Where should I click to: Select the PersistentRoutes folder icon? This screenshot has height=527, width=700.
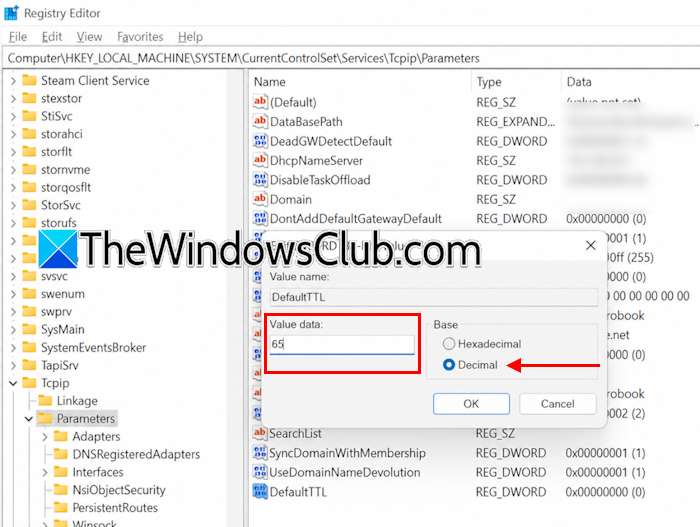(x=61, y=507)
